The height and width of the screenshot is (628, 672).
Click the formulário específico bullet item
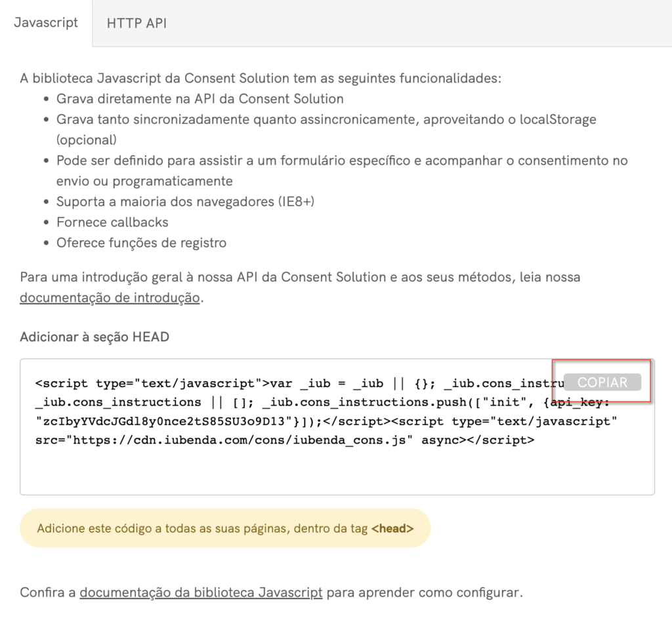pyautogui.click(x=341, y=161)
